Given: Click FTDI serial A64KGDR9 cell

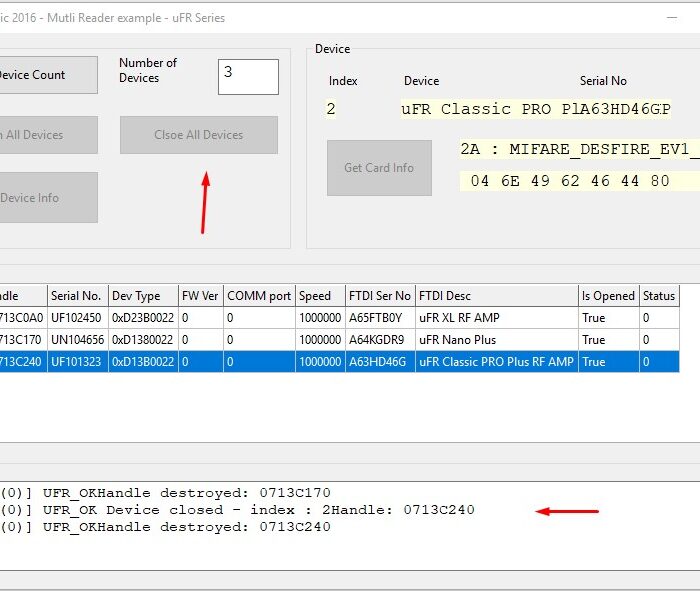Looking at the screenshot, I should pos(380,340).
